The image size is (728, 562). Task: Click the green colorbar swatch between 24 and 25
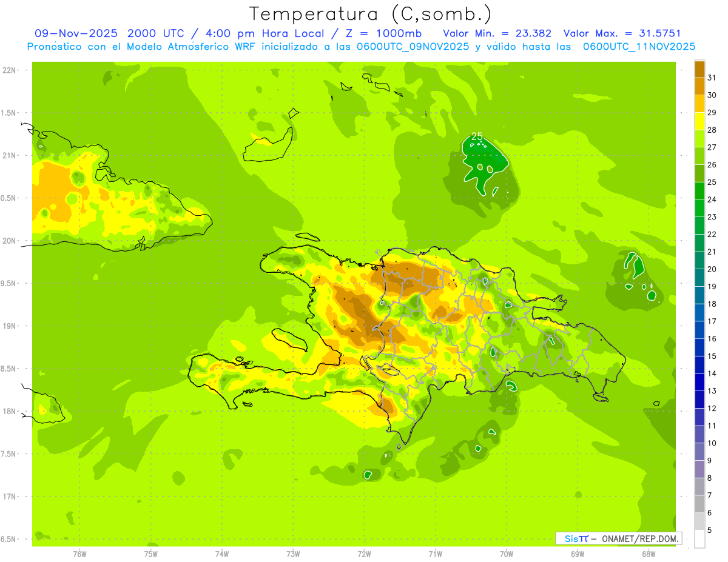699,191
